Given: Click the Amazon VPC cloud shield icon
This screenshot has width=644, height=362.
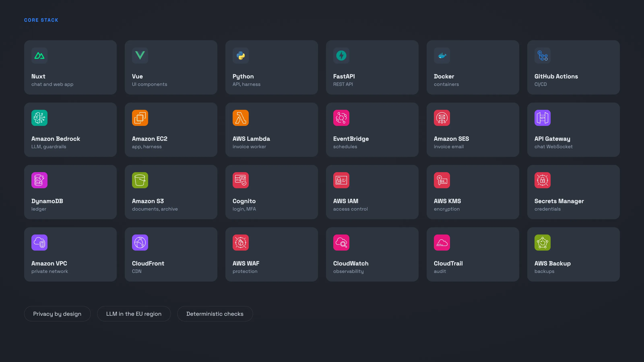Looking at the screenshot, I should (39, 242).
